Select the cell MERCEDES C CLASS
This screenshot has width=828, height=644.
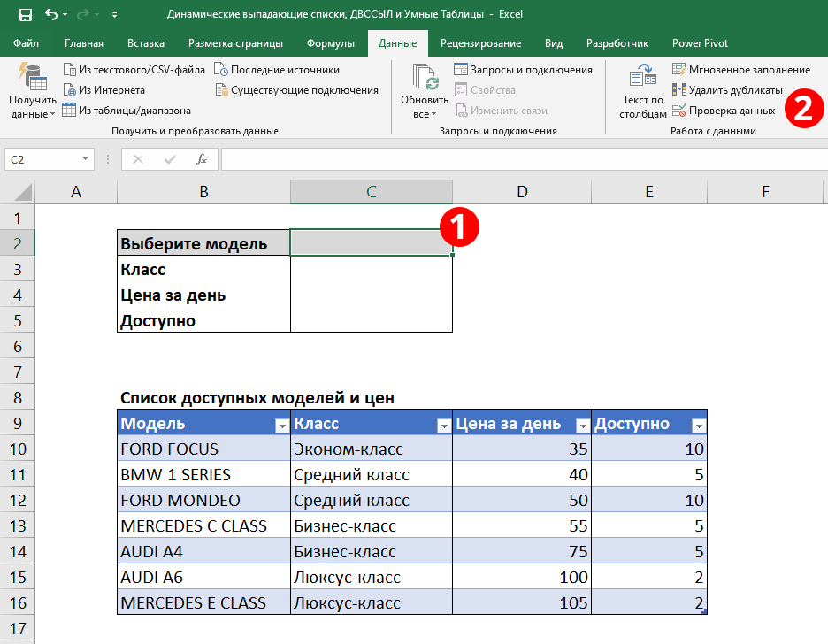pos(203,525)
